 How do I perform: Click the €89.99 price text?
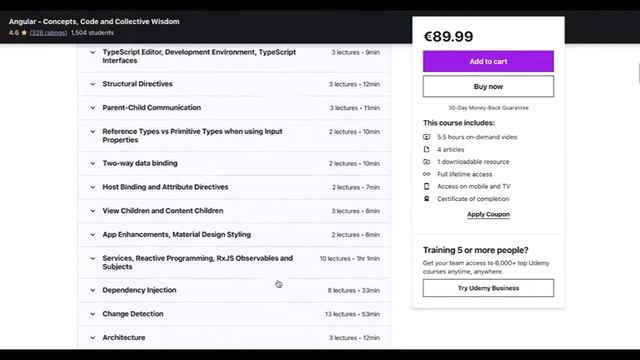click(448, 36)
